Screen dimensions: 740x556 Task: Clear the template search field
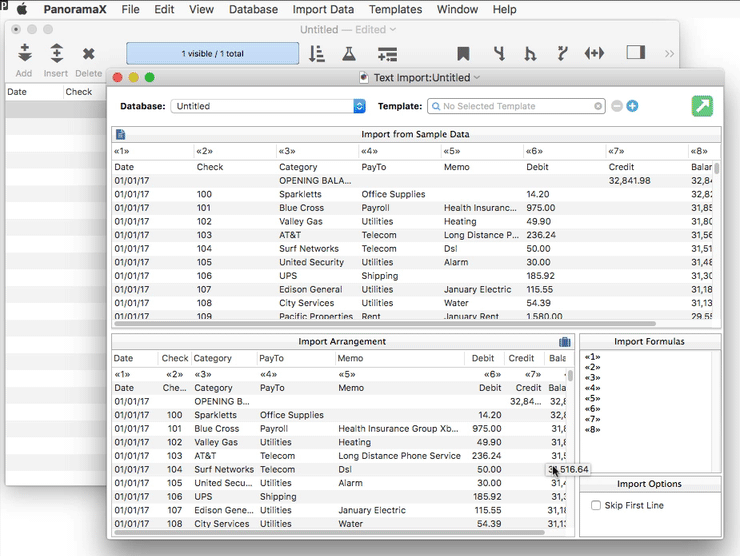pos(598,106)
